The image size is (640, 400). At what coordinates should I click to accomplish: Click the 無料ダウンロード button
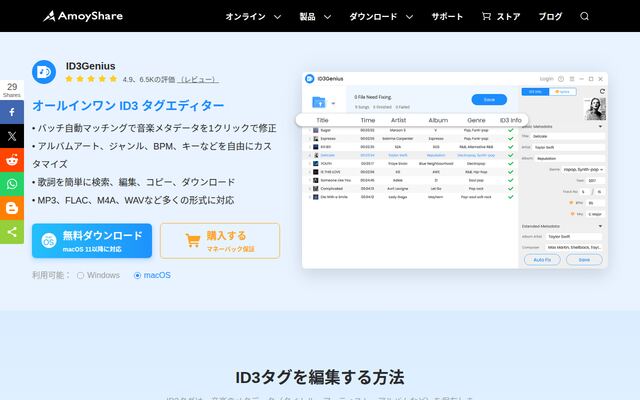pos(92,241)
